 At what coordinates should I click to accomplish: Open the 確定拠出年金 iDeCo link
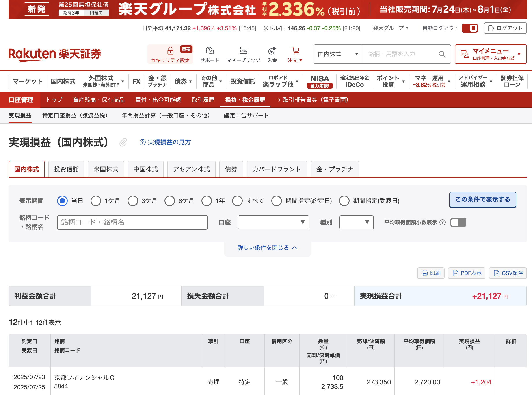pos(355,81)
